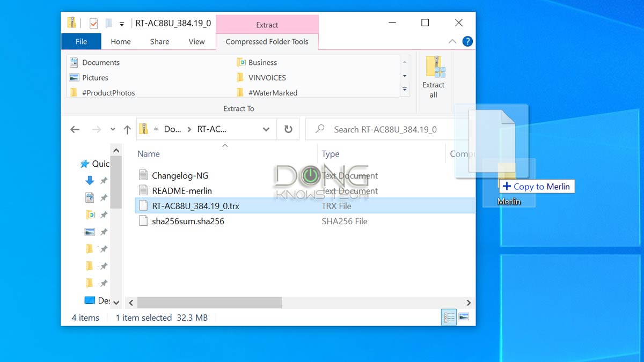Viewport: 644px width, 362px height.
Task: Open the File menu
Action: pos(81,41)
